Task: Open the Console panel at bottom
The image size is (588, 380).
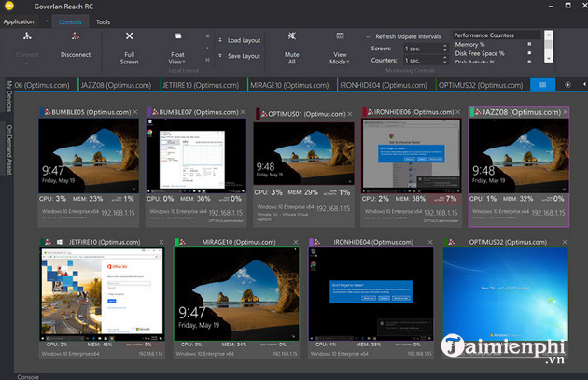Action: click(x=28, y=375)
